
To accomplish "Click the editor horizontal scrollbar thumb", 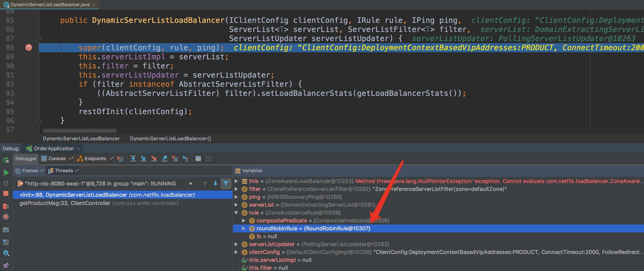I will (x=80, y=131).
